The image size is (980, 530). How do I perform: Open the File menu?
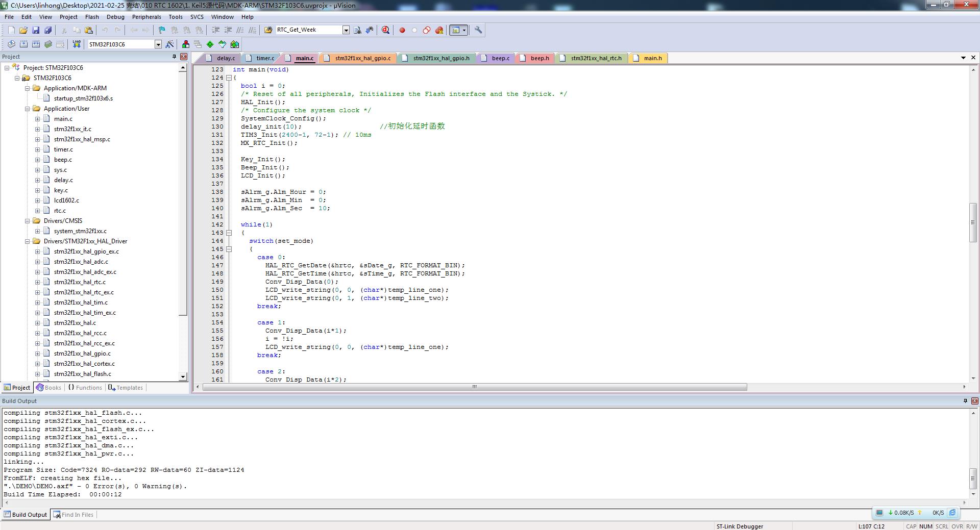(x=9, y=17)
